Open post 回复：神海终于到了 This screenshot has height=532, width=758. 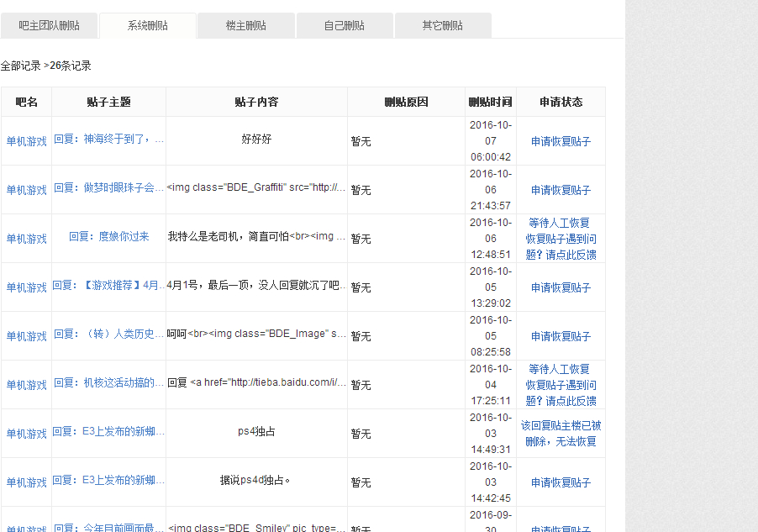[x=108, y=140]
